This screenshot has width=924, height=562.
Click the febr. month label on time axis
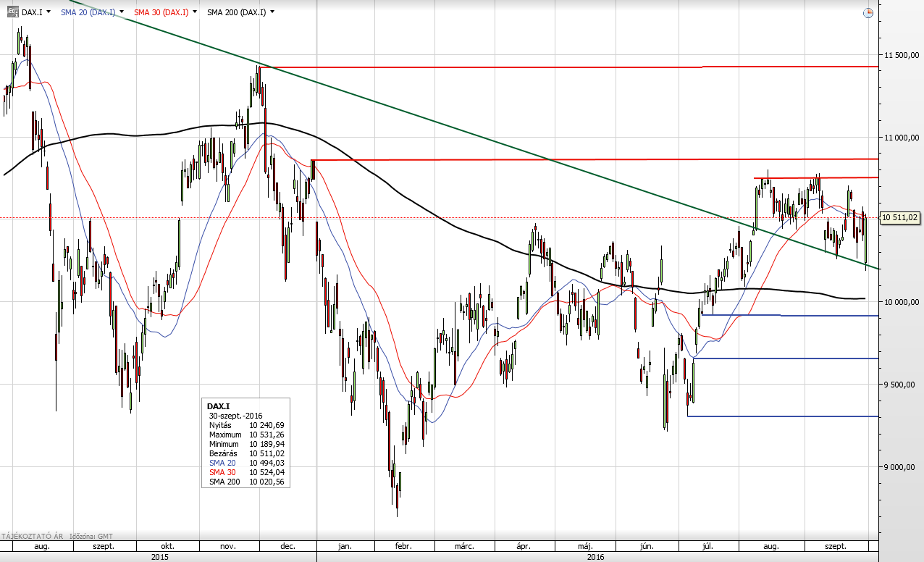coord(404,547)
